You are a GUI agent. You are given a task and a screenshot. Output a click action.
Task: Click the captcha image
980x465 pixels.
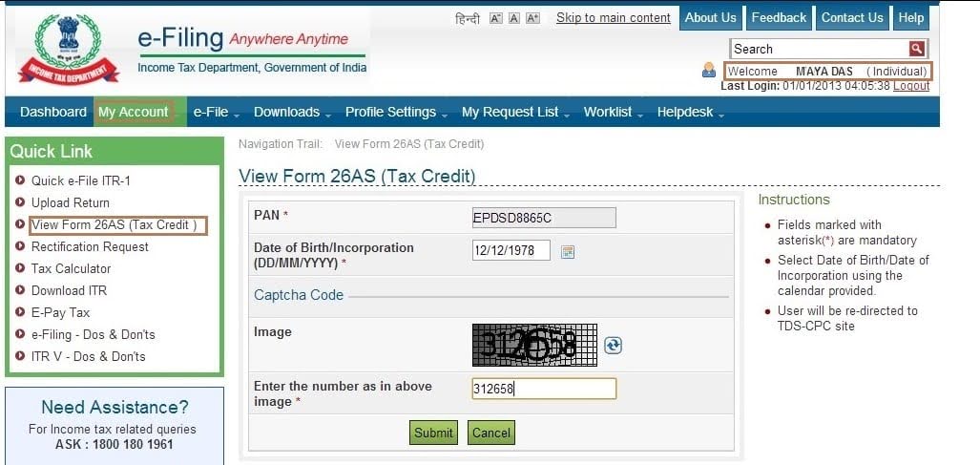tap(535, 345)
